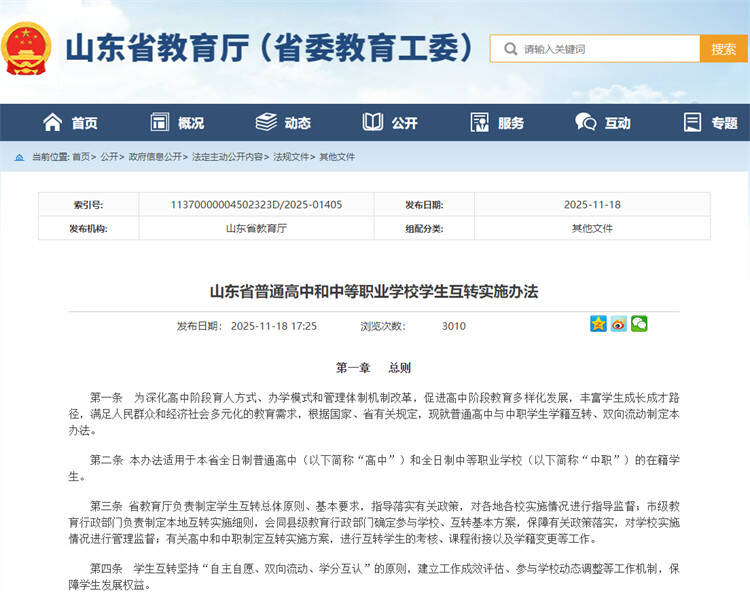Share article via Sina Weibo icon

[x=619, y=324]
